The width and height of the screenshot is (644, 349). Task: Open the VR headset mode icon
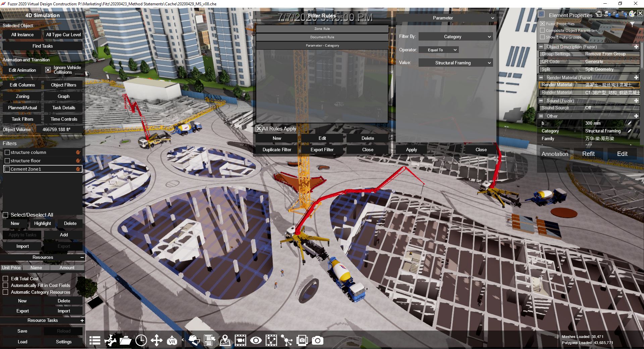tap(172, 341)
